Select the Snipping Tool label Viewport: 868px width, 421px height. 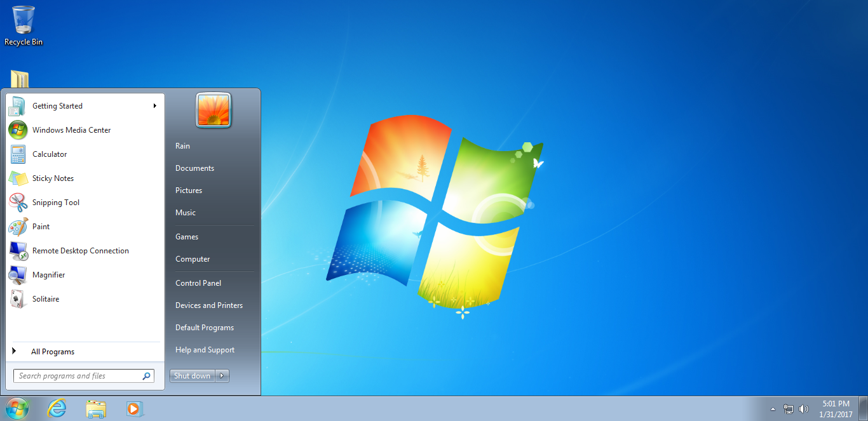[56, 203]
